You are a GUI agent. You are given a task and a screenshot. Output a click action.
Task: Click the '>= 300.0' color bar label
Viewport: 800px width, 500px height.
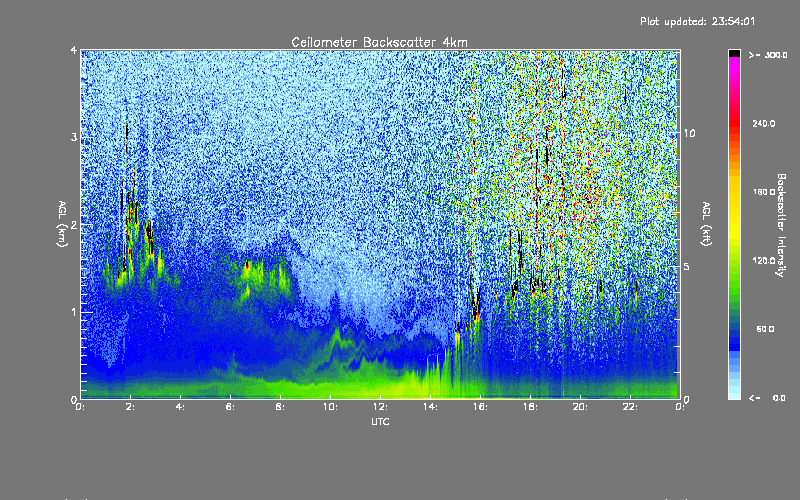pyautogui.click(x=768, y=55)
